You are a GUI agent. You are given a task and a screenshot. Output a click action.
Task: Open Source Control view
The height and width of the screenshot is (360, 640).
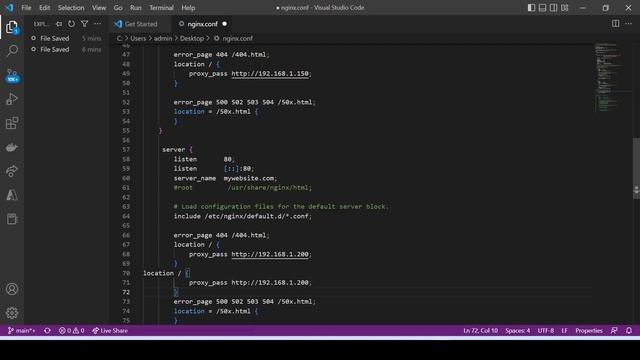pos(12,75)
